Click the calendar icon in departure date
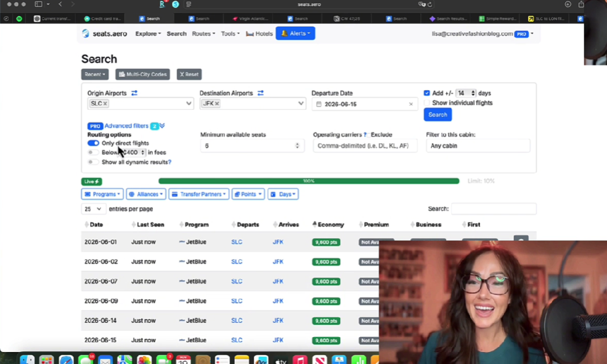 318,104
